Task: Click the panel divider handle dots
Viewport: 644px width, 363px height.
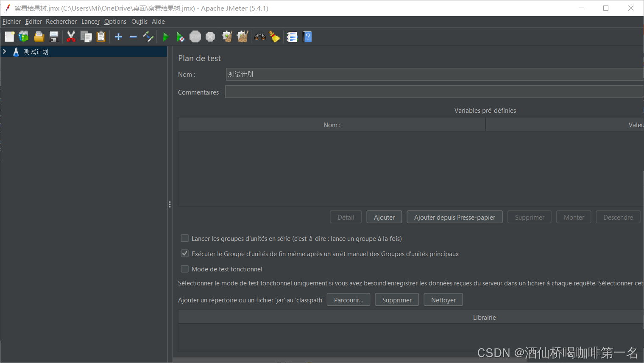Action: pyautogui.click(x=170, y=204)
